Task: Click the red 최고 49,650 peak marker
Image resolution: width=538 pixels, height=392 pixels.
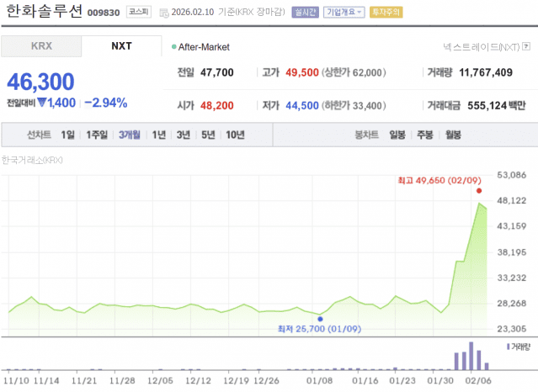Action: pos(479,191)
